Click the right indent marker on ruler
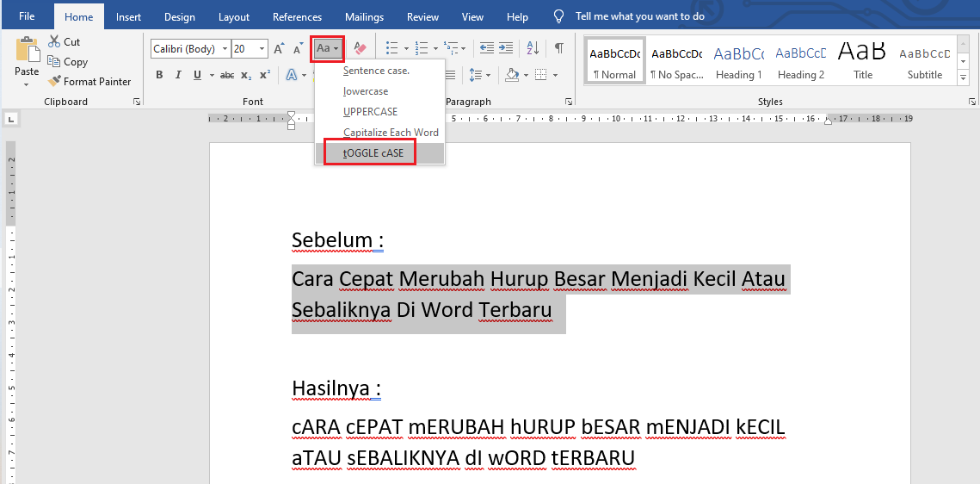 point(828,120)
